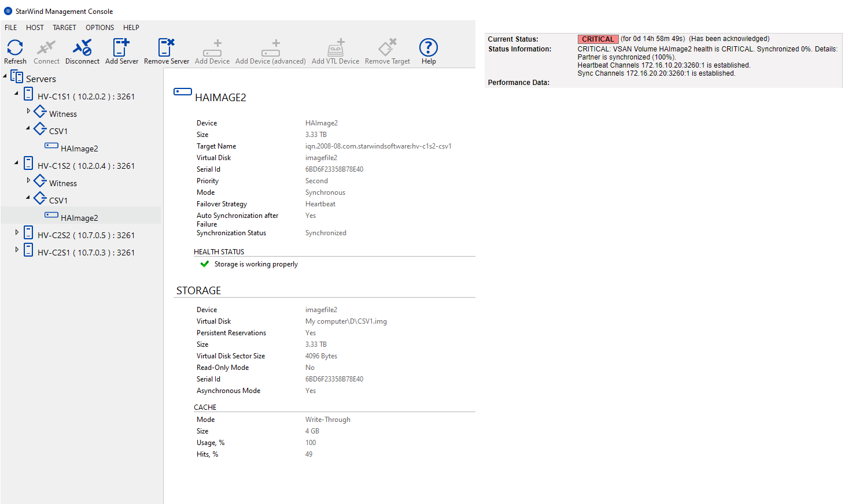Click the Remove Server toolbar icon
Image resolution: width=845 pixels, height=504 pixels.
point(167,47)
